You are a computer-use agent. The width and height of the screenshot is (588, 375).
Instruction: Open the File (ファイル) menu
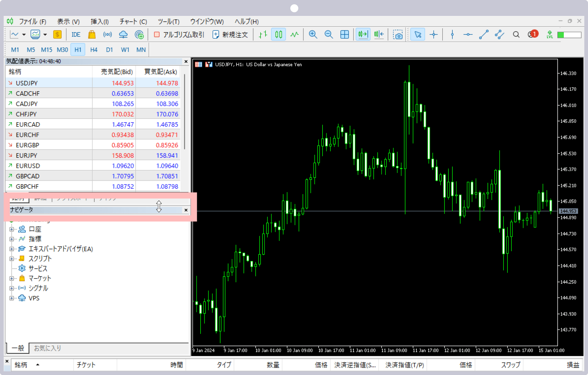click(32, 21)
